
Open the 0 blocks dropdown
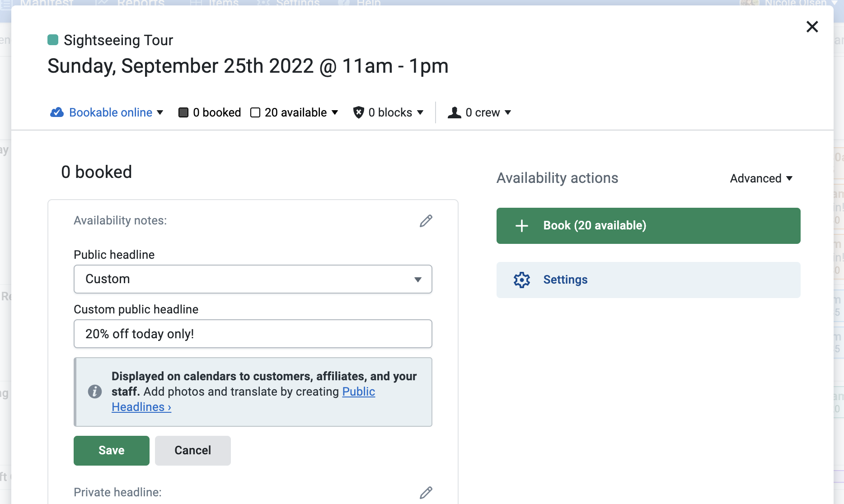click(389, 112)
